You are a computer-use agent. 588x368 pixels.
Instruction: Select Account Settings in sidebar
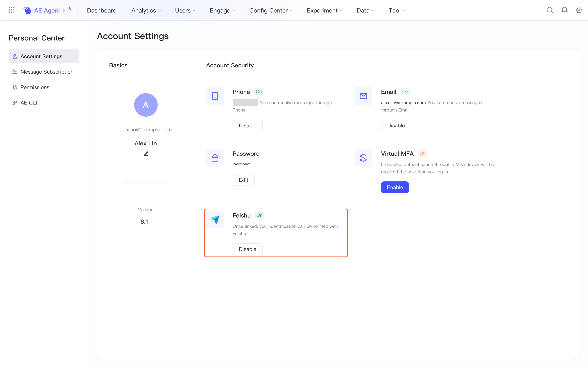(x=44, y=56)
